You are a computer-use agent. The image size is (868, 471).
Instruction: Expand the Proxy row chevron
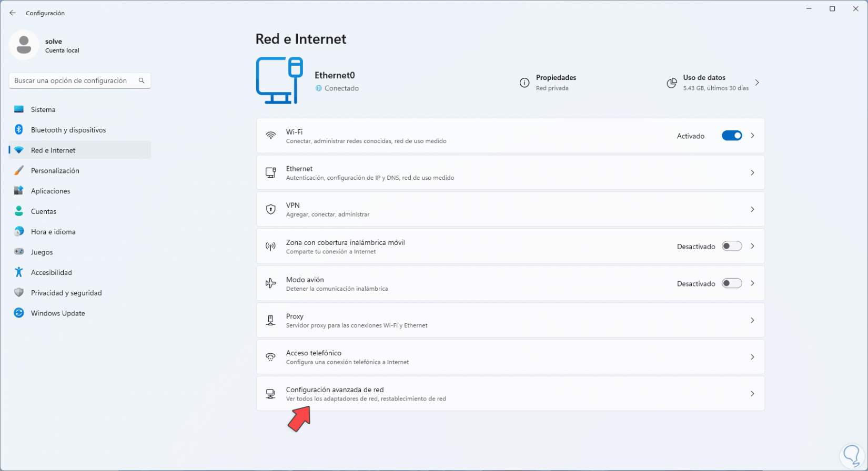tap(753, 320)
